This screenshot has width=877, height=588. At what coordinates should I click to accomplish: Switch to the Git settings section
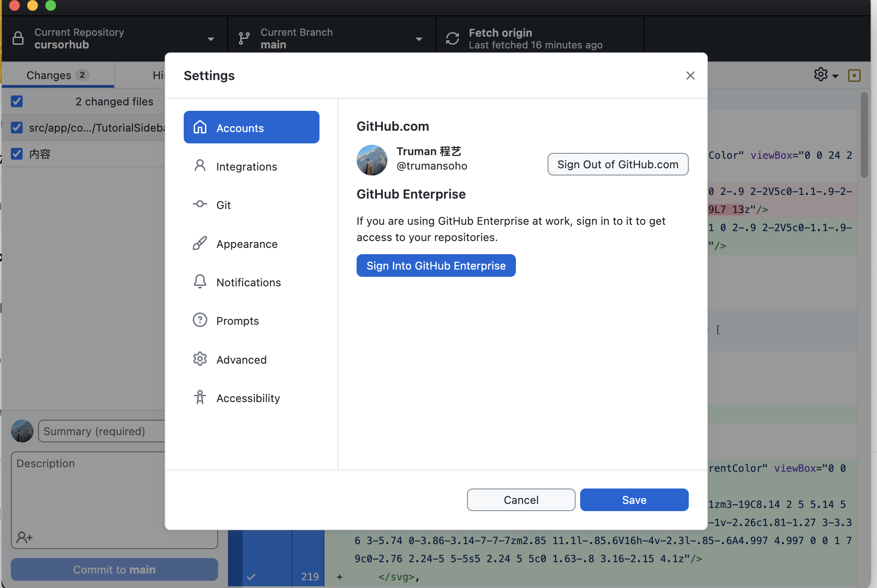click(x=251, y=205)
